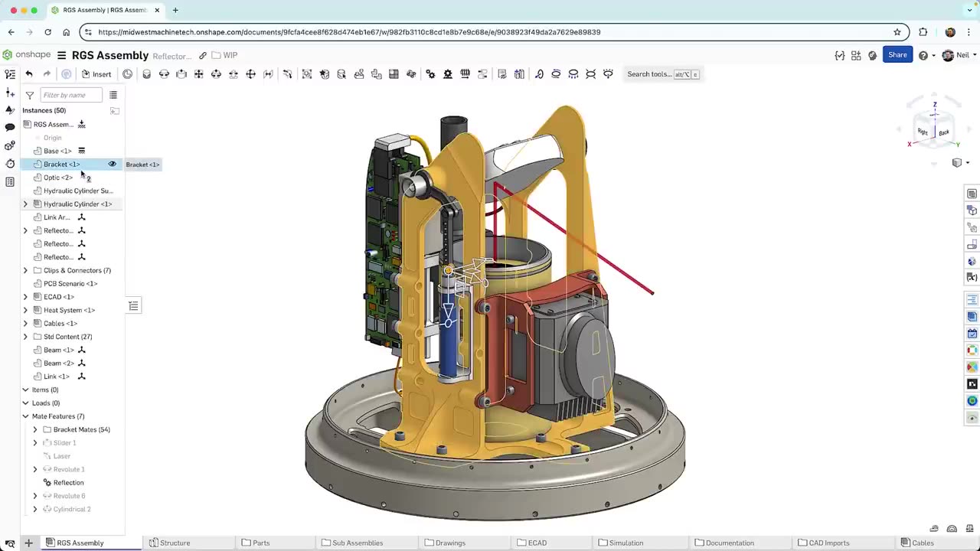The width and height of the screenshot is (980, 551).
Task: Click the plus icon to add new tab
Action: (x=28, y=543)
